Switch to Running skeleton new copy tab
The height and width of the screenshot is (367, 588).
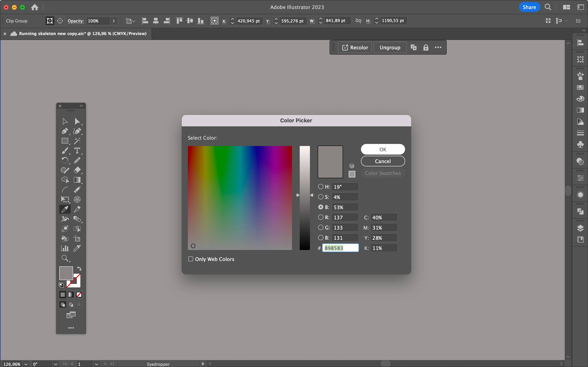coord(83,34)
